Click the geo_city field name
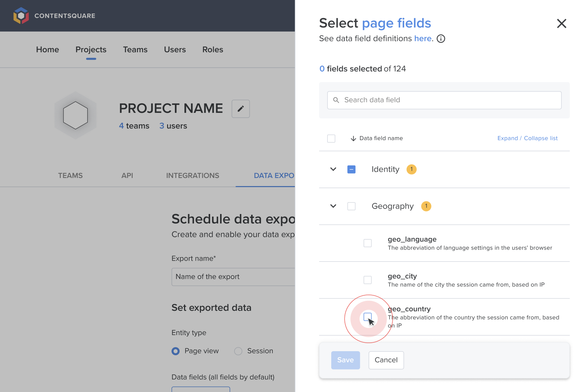 coord(402,276)
